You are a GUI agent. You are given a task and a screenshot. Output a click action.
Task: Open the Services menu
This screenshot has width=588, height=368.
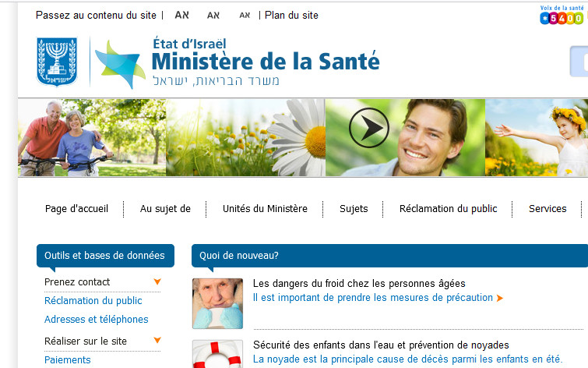(548, 209)
